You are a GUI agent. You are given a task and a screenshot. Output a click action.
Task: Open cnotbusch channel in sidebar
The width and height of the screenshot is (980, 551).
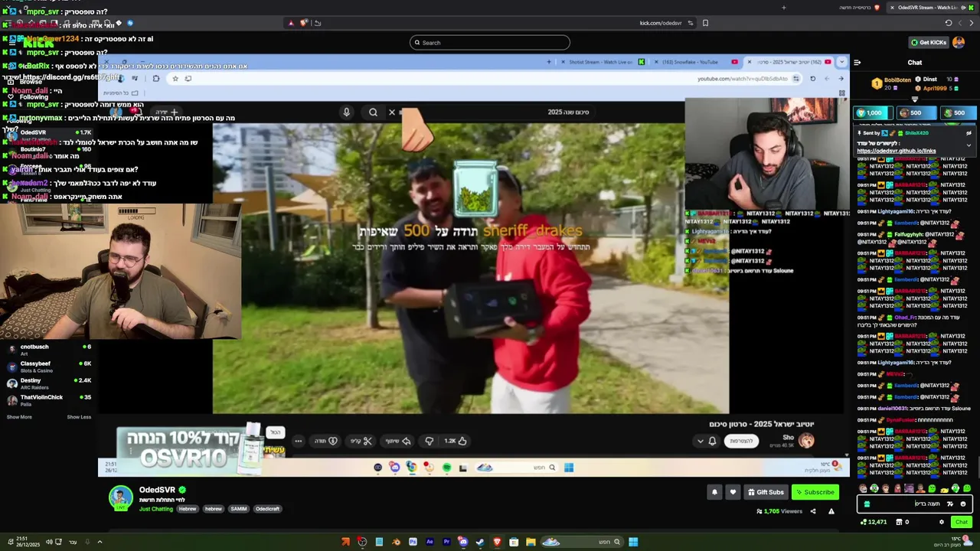point(48,350)
